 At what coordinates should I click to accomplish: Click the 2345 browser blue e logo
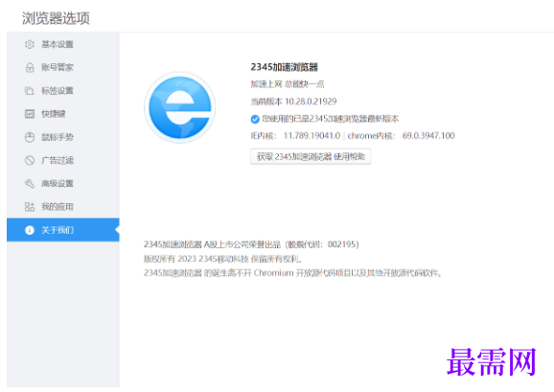180,107
